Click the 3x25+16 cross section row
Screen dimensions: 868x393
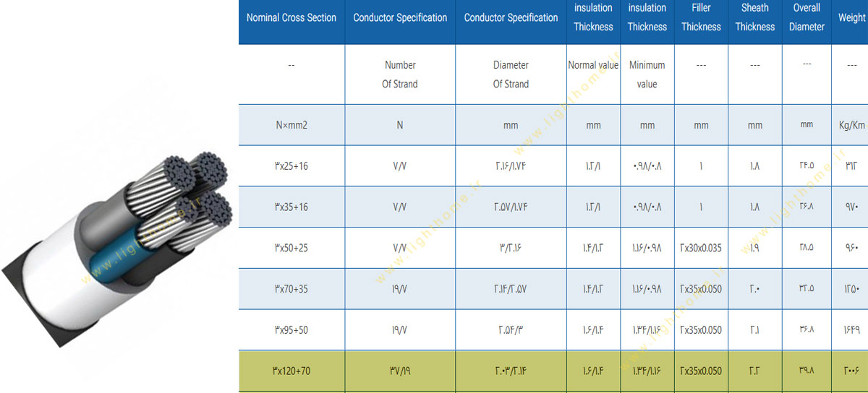coord(292,166)
